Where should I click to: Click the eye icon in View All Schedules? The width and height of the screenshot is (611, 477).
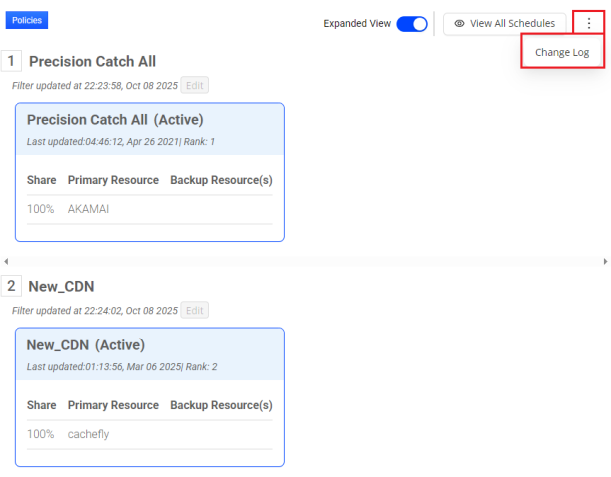pyautogui.click(x=459, y=24)
